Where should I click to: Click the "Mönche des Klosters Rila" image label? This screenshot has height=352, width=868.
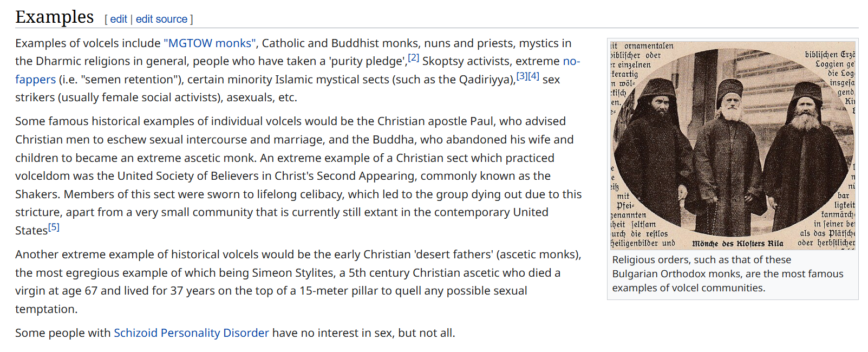click(x=737, y=244)
